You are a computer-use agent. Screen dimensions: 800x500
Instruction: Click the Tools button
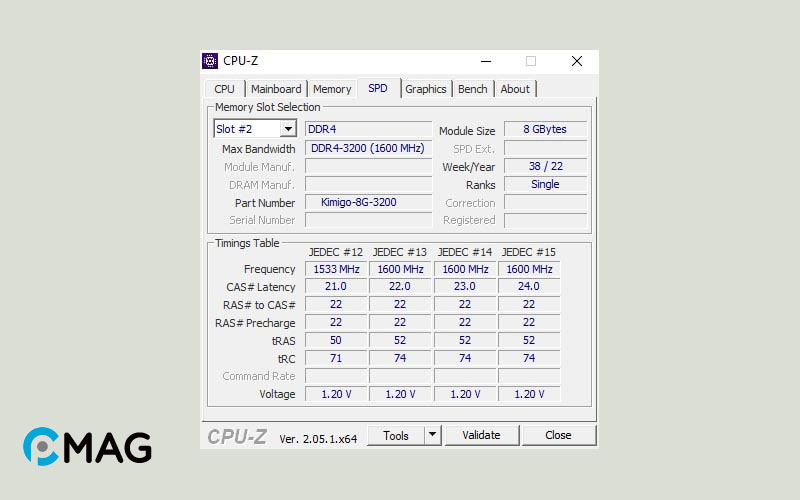pos(396,435)
